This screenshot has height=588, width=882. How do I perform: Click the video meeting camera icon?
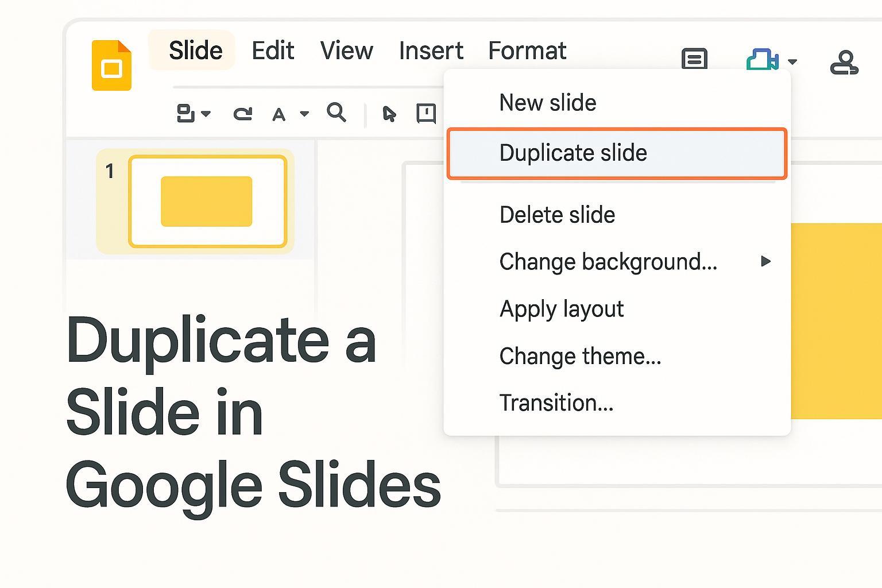pos(762,60)
